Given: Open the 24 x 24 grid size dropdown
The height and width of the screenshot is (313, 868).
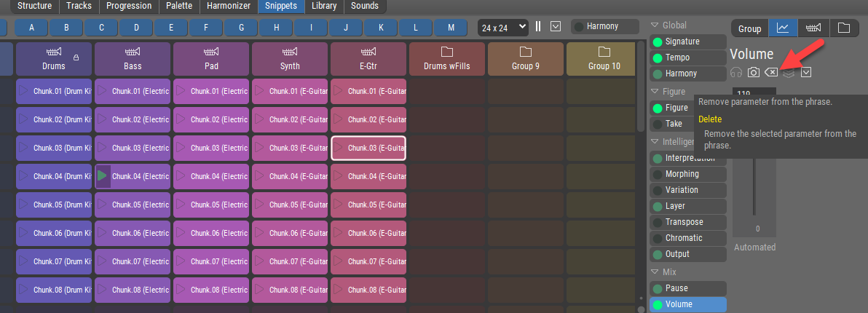Looking at the screenshot, I should pyautogui.click(x=502, y=27).
